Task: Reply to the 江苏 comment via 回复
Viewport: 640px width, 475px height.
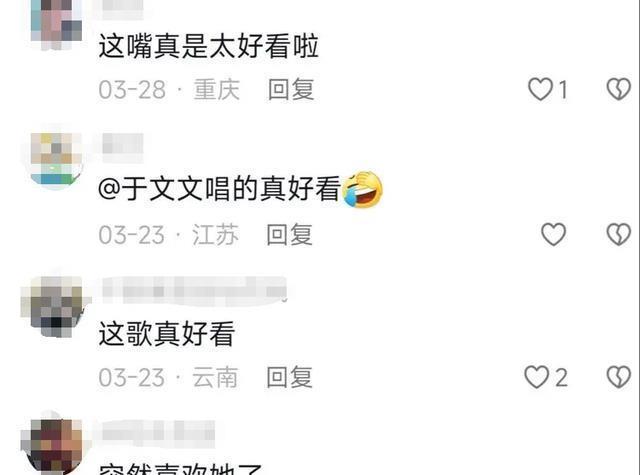Action: pyautogui.click(x=289, y=234)
